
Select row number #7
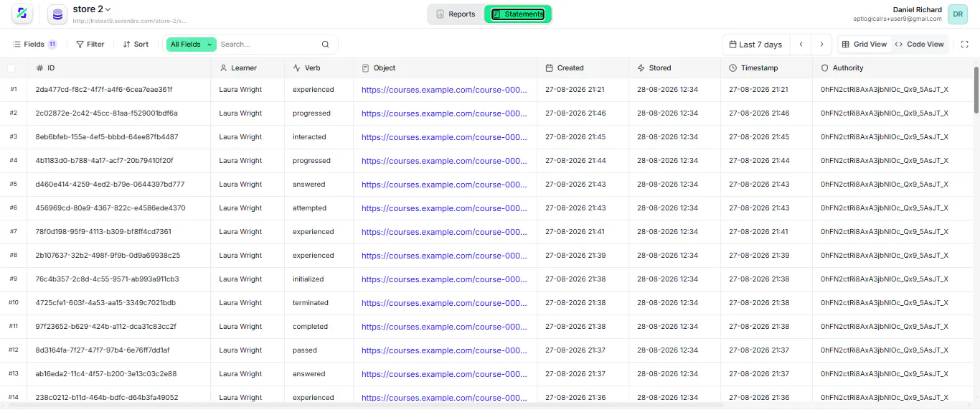(14, 232)
